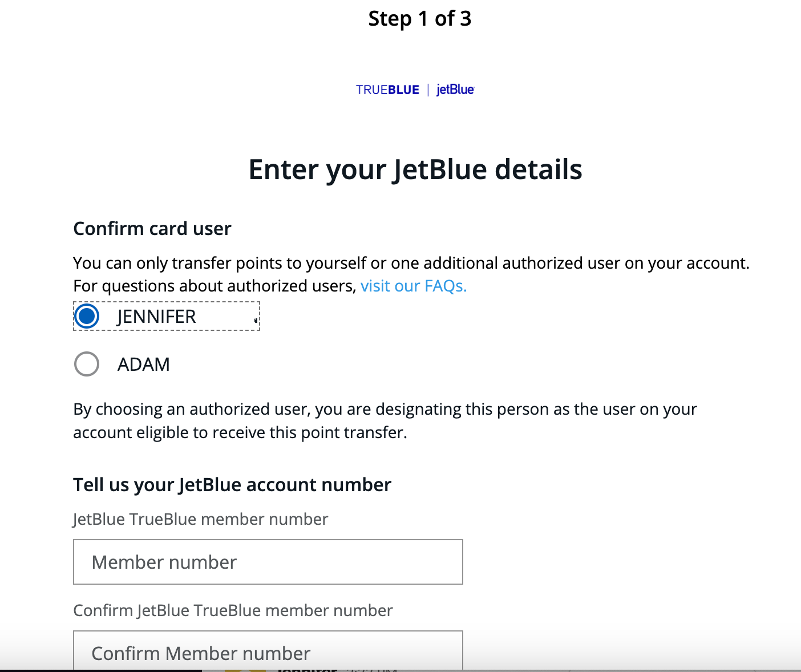
Task: Focus the Member number input field
Action: pyautogui.click(x=268, y=562)
